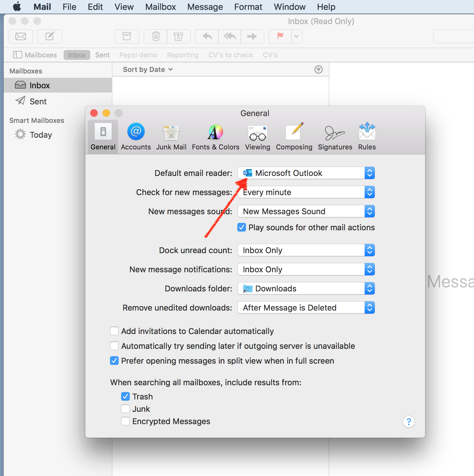Select Sent in the favorites bar
The height and width of the screenshot is (476, 474).
click(102, 55)
